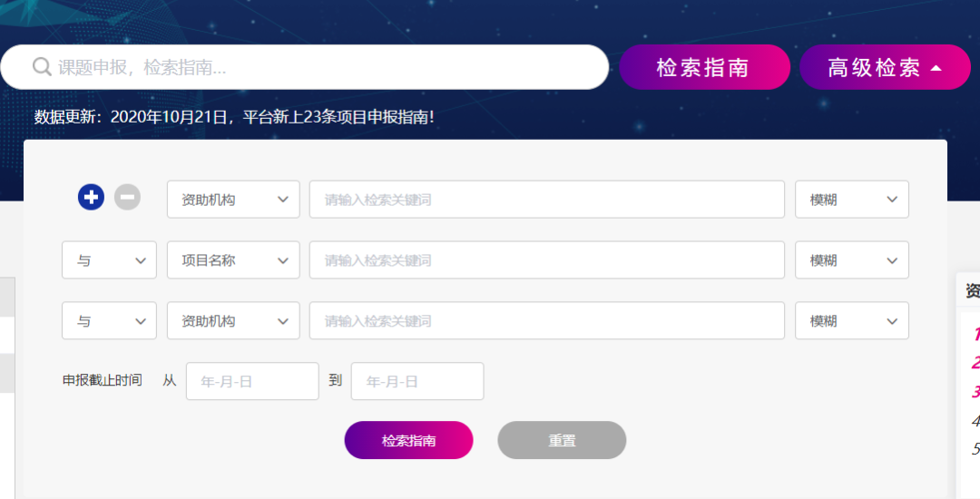Submit search with bottom 检索指南 button

tap(408, 440)
